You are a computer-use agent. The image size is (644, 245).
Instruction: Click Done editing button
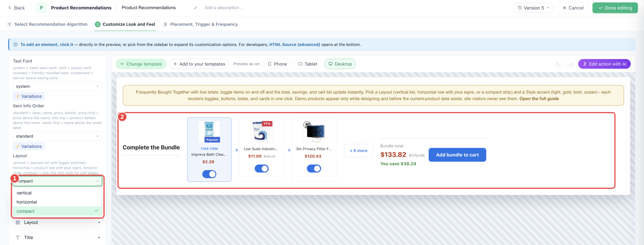(615, 8)
